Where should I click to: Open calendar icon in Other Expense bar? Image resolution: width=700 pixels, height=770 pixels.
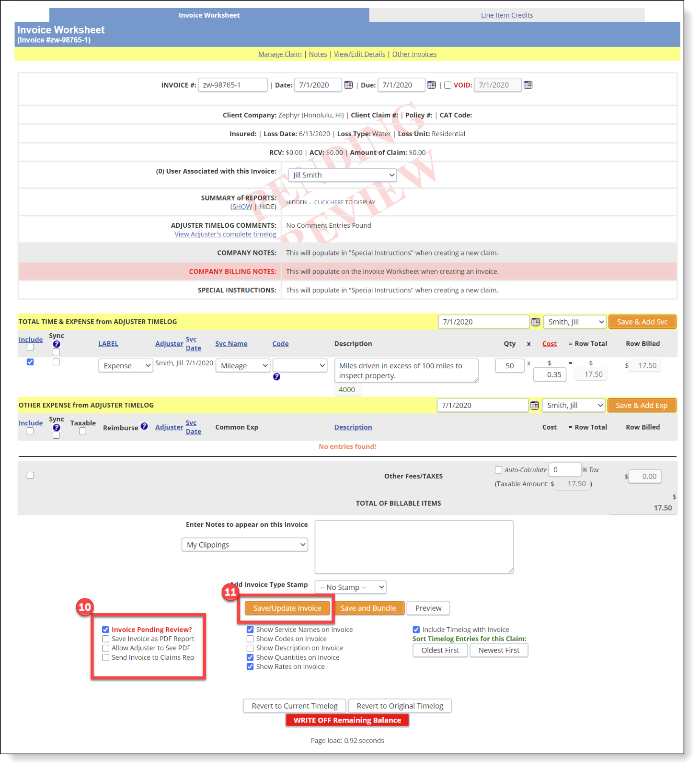click(x=535, y=406)
